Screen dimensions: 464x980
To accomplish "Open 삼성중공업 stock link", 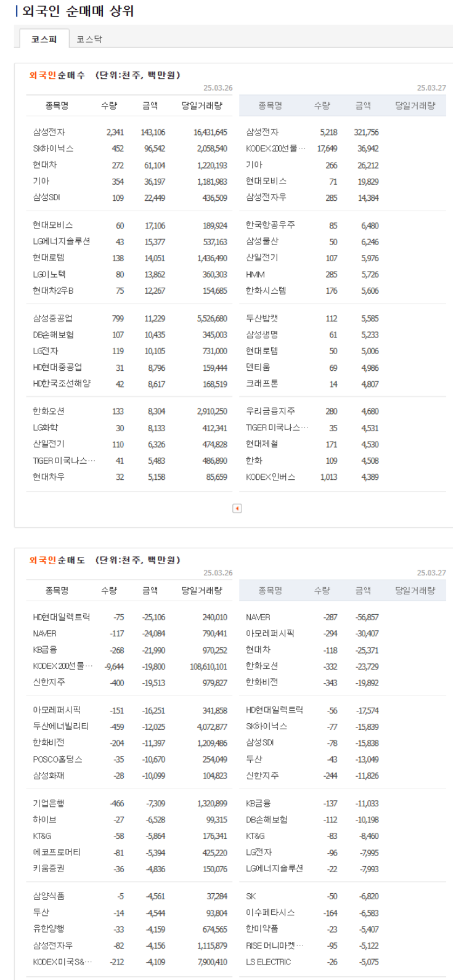I will [53, 318].
